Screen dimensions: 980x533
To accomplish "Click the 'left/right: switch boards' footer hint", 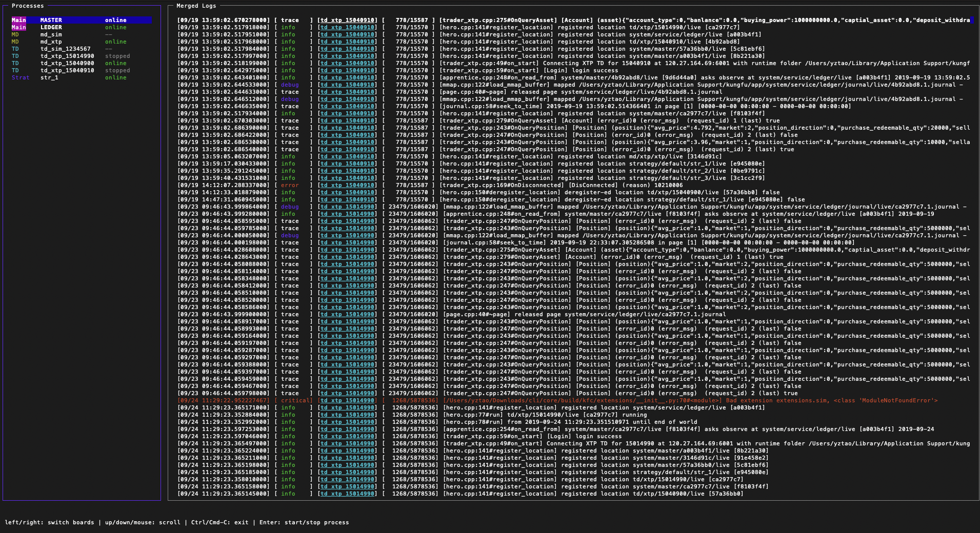I will point(49,522).
